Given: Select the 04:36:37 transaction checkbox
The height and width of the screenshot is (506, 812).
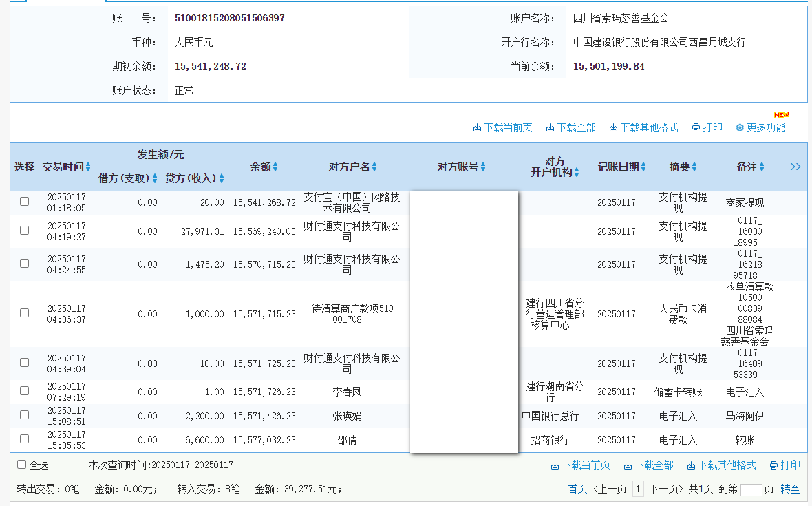Looking at the screenshot, I should click(24, 313).
